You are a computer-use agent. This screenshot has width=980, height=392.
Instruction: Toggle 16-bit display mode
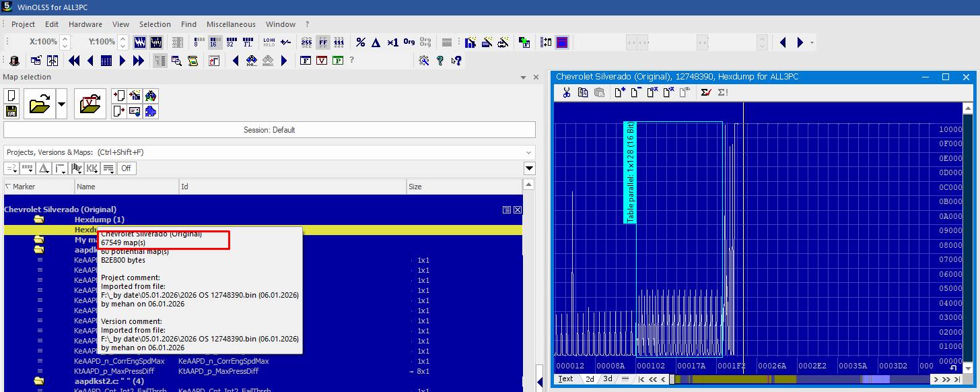click(215, 42)
